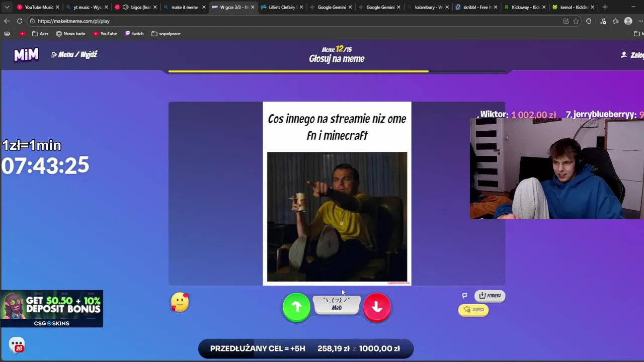
Task: Download the meme via Pobierz button
Action: 490,296
